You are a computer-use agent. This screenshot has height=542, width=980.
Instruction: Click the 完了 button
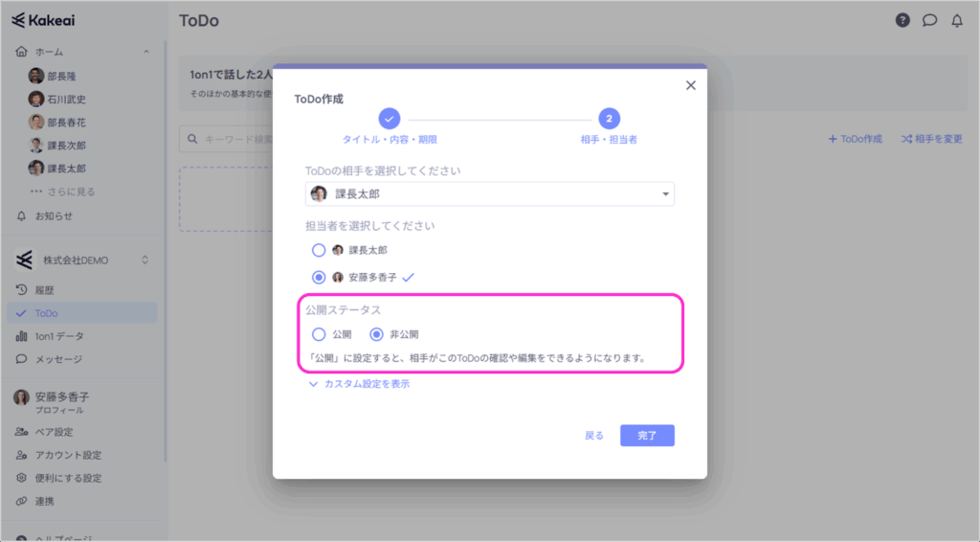[647, 436]
